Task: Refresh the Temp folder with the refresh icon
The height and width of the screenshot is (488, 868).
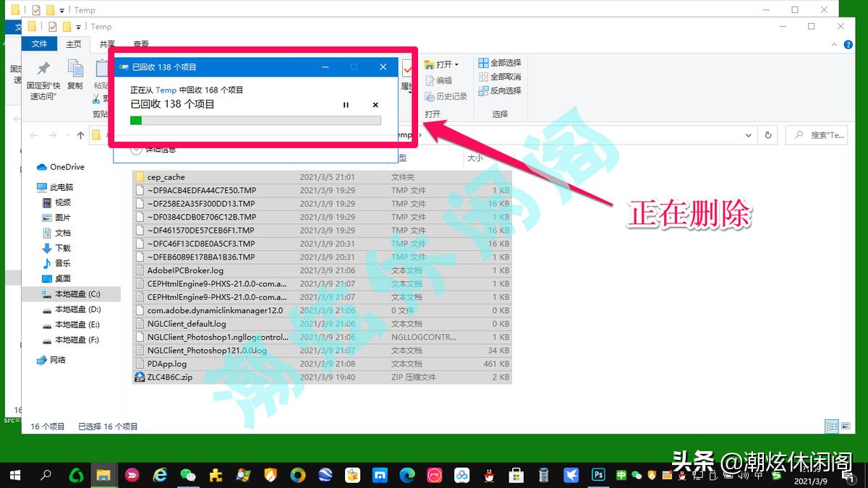Action: pyautogui.click(x=767, y=134)
